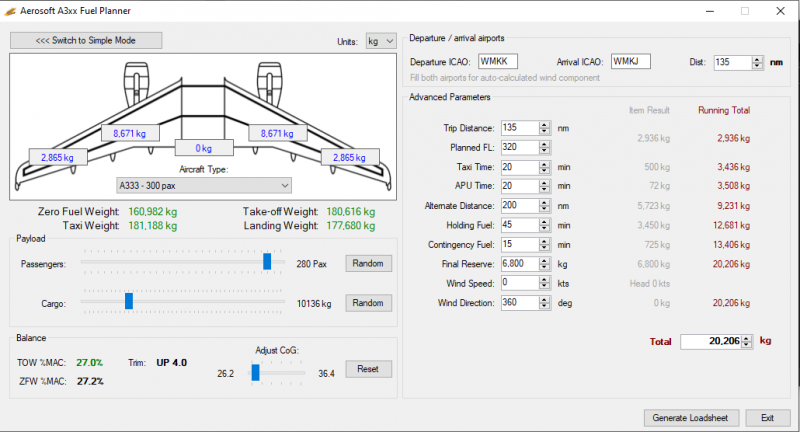
Task: Click the Contingency Fuel input field
Action: [519, 244]
